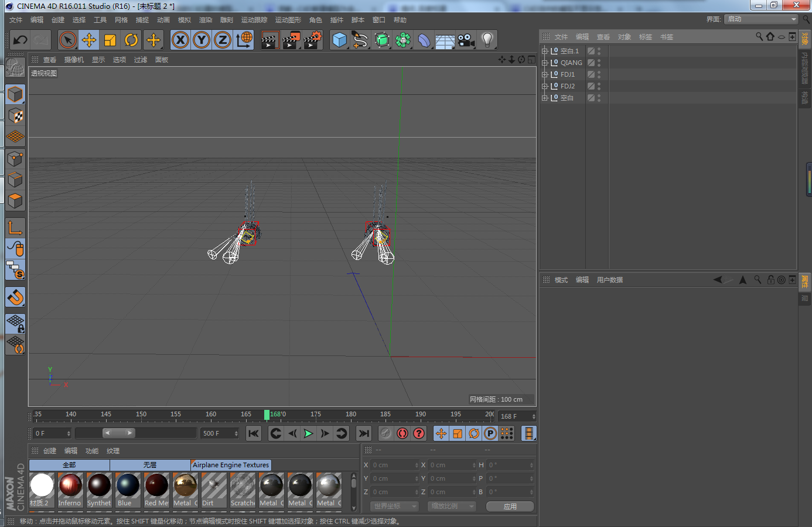Click the X position input field
Viewport: 812px width, 527px height.
(x=393, y=465)
